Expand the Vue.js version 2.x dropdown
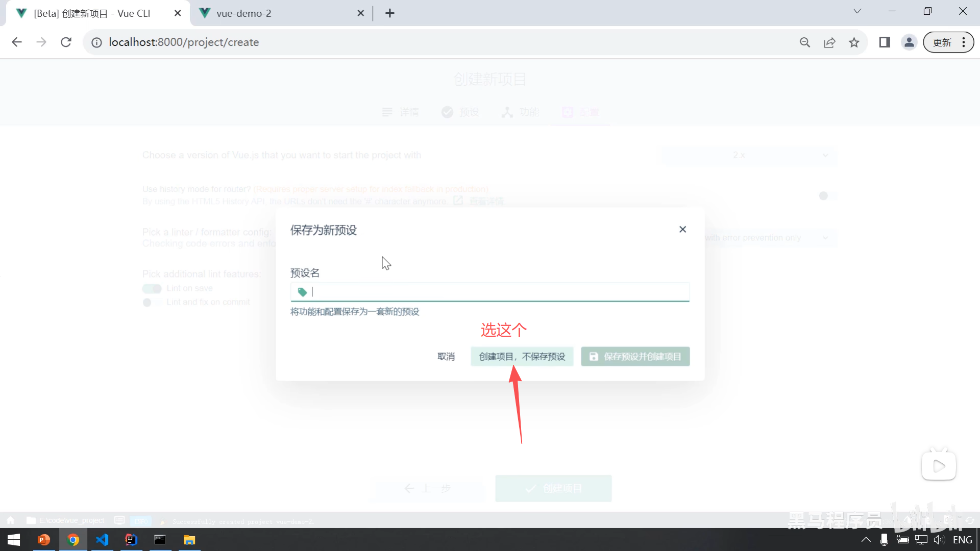 click(x=748, y=155)
